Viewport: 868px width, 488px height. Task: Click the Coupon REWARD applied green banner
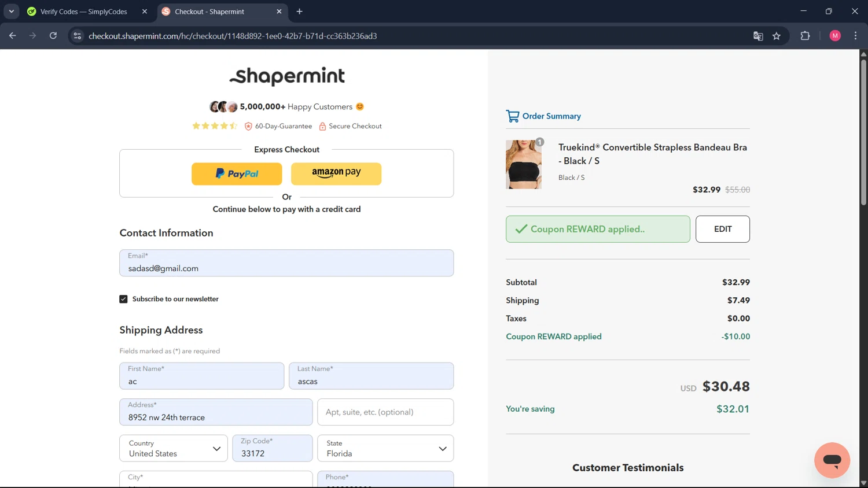click(598, 229)
